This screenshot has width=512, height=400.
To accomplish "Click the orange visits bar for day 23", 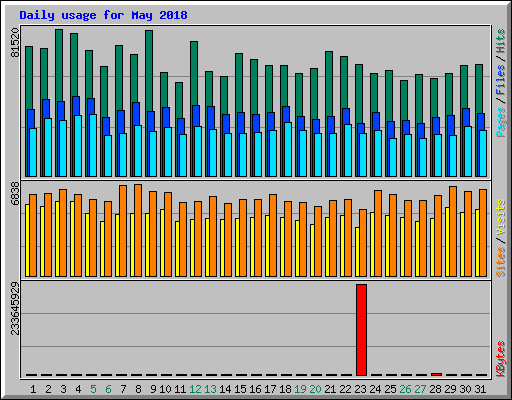I will pyautogui.click(x=363, y=243).
